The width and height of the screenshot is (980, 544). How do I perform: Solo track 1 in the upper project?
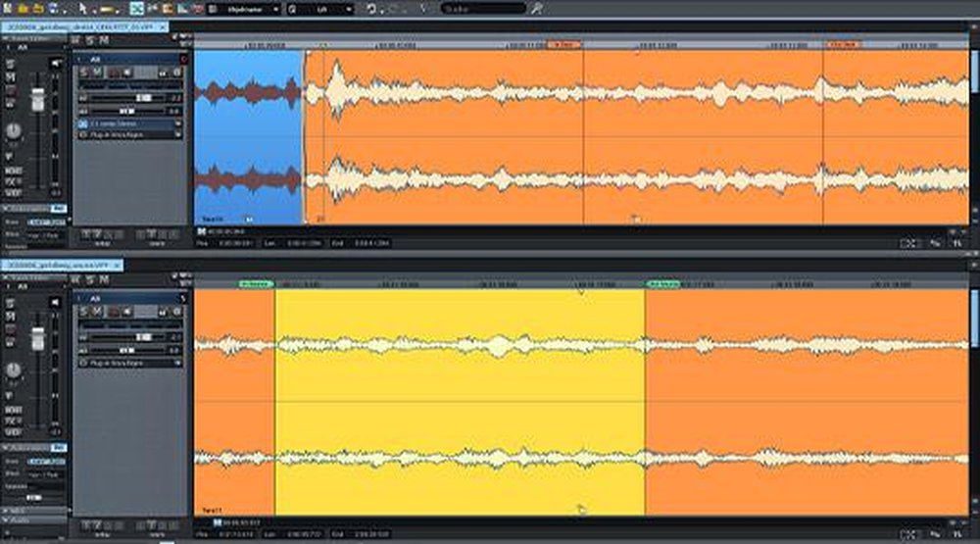coord(84,73)
